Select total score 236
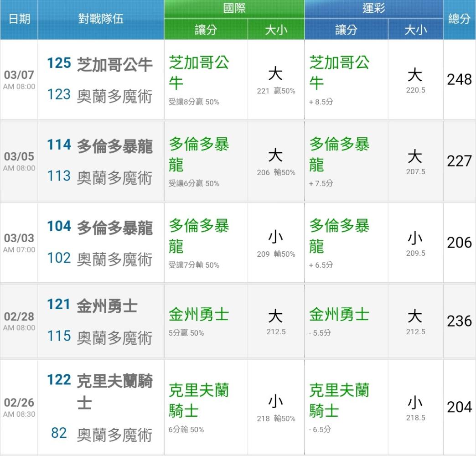Screen dimensions: 476x456 (459, 321)
